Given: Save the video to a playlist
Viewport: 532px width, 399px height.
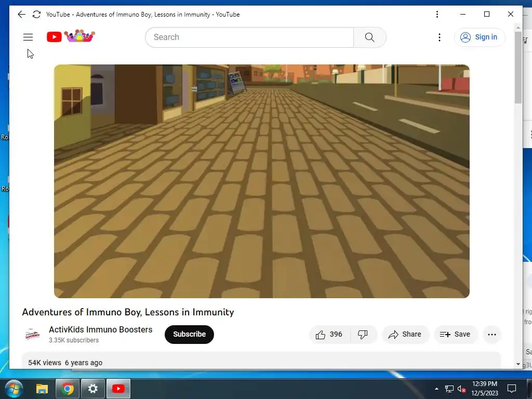Looking at the screenshot, I should click(456, 335).
